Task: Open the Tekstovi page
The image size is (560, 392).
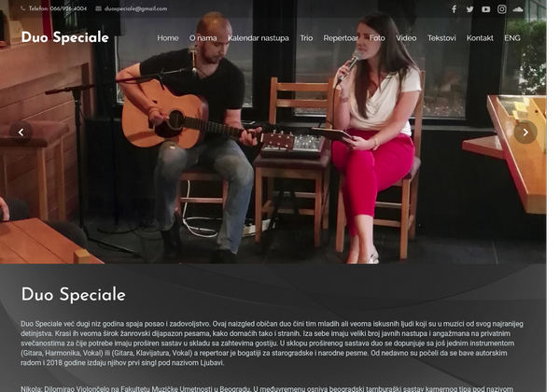Action: [441, 38]
